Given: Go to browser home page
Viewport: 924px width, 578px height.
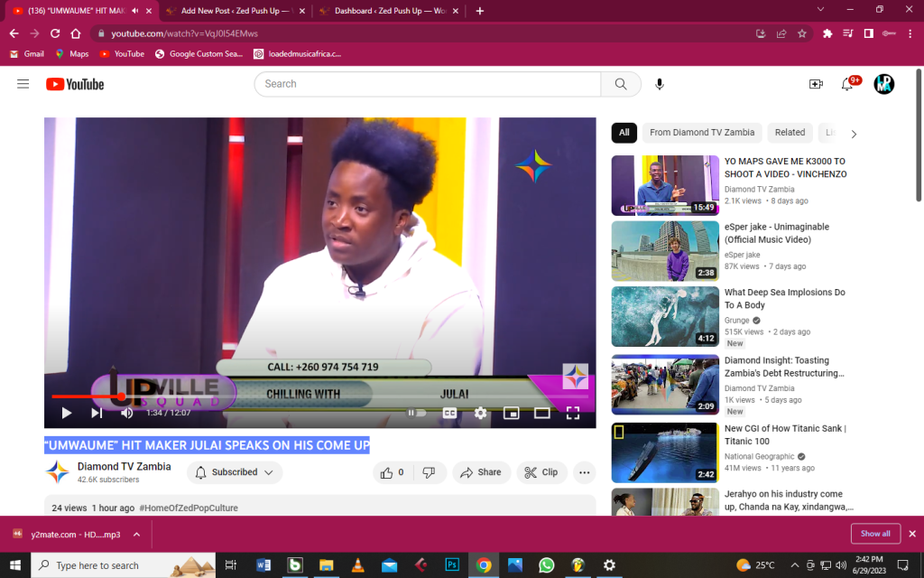Looking at the screenshot, I should click(x=76, y=33).
